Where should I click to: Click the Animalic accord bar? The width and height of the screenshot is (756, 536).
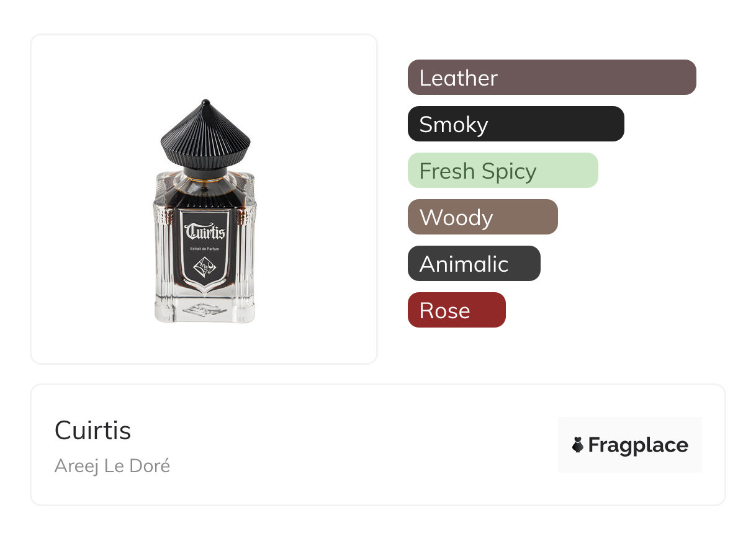[474, 264]
